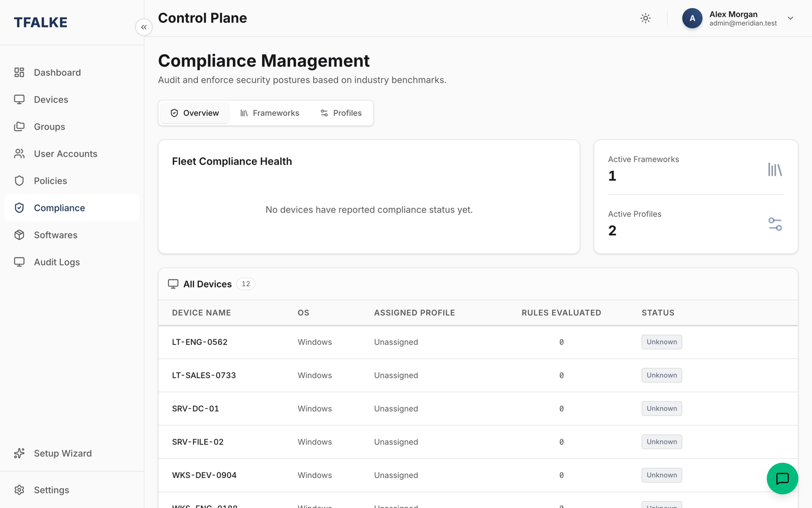Expand the user account dropdown chevron
Viewport: 812px width, 508px height.
(790, 18)
